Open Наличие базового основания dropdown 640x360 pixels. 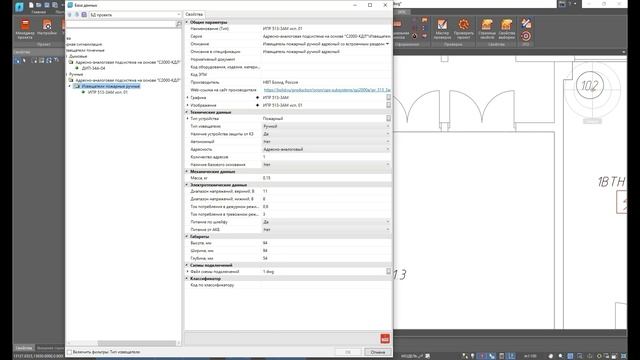(388, 164)
